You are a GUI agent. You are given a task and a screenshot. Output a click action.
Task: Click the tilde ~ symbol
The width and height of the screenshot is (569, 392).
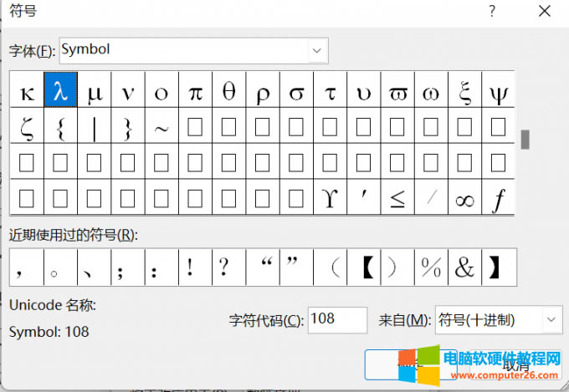pyautogui.click(x=161, y=128)
